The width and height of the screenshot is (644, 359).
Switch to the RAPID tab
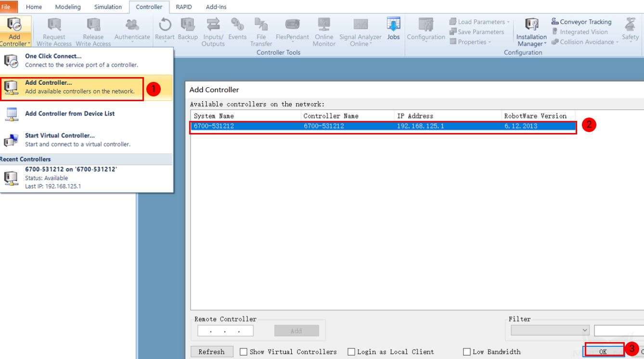click(x=184, y=7)
